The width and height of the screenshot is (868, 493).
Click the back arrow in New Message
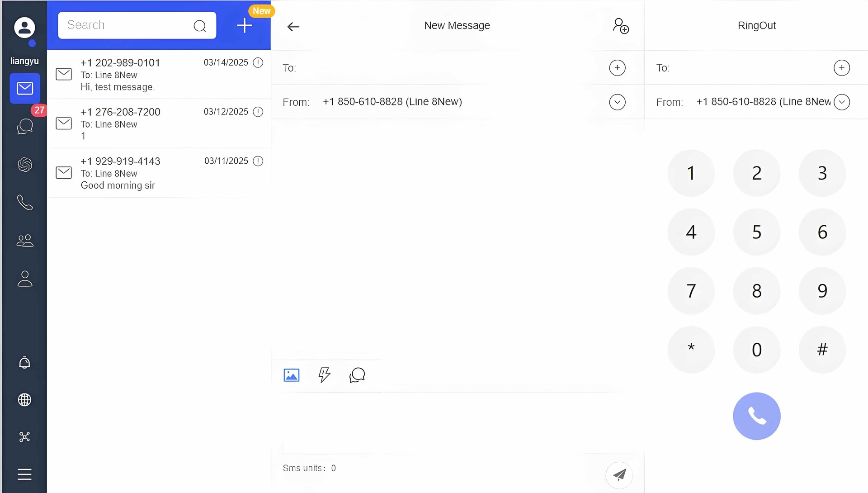pos(293,27)
